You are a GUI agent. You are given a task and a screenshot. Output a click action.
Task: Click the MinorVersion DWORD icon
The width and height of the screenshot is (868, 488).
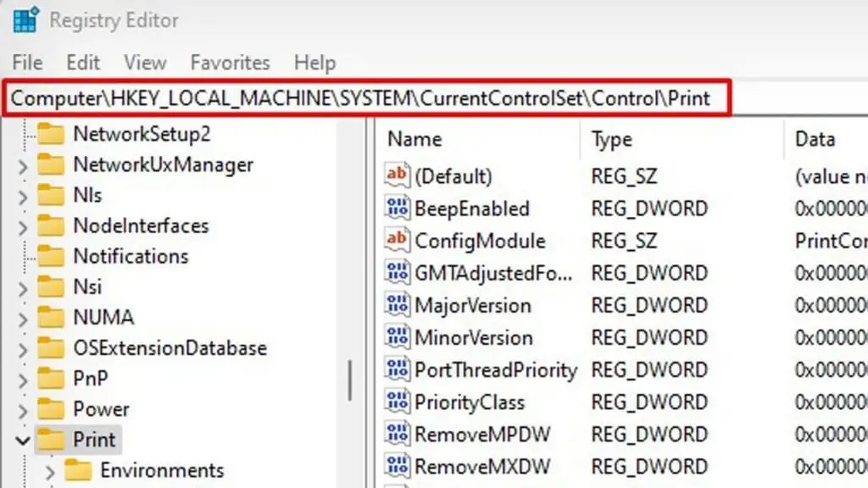point(398,337)
